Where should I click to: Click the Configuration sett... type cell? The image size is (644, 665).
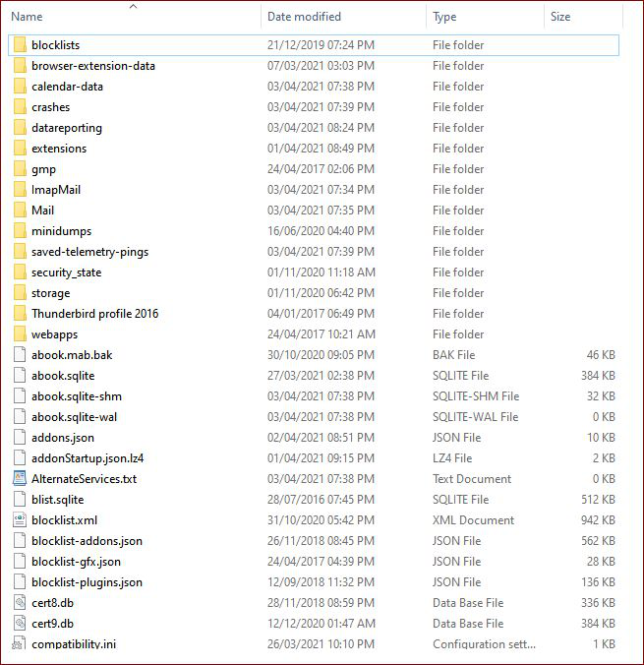pos(484,643)
